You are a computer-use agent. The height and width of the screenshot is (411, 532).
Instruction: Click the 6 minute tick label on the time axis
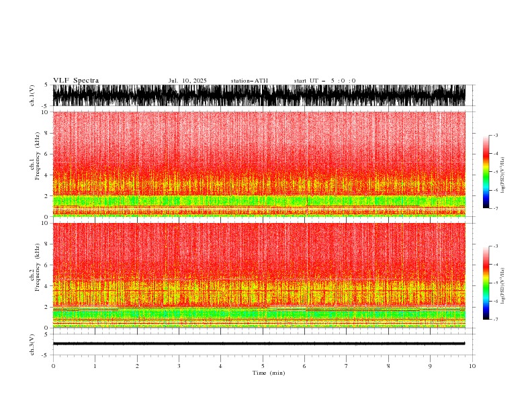click(304, 366)
